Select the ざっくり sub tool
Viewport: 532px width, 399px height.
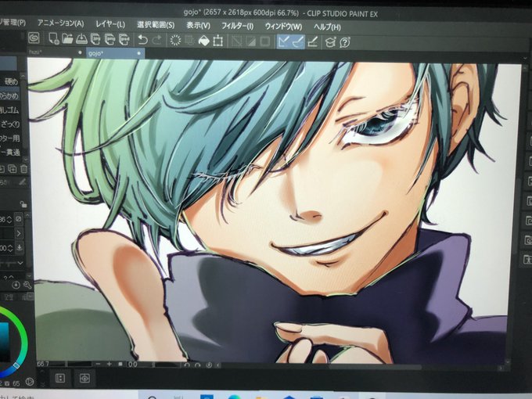[10, 124]
